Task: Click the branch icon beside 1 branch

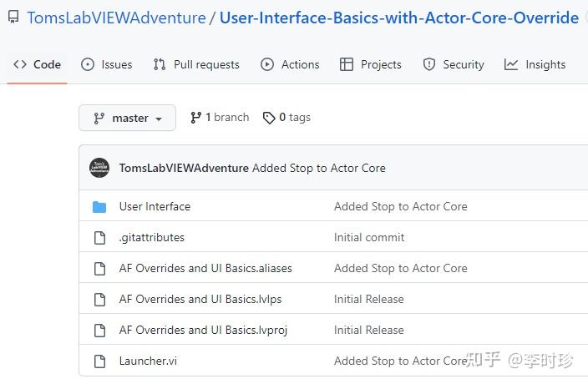Action: (x=195, y=118)
